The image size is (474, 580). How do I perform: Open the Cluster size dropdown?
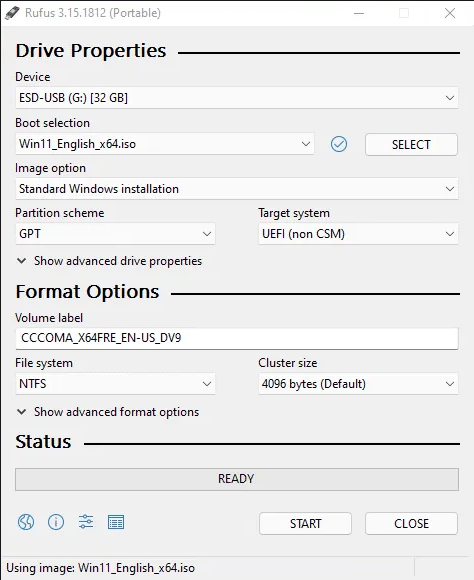pyautogui.click(x=358, y=384)
